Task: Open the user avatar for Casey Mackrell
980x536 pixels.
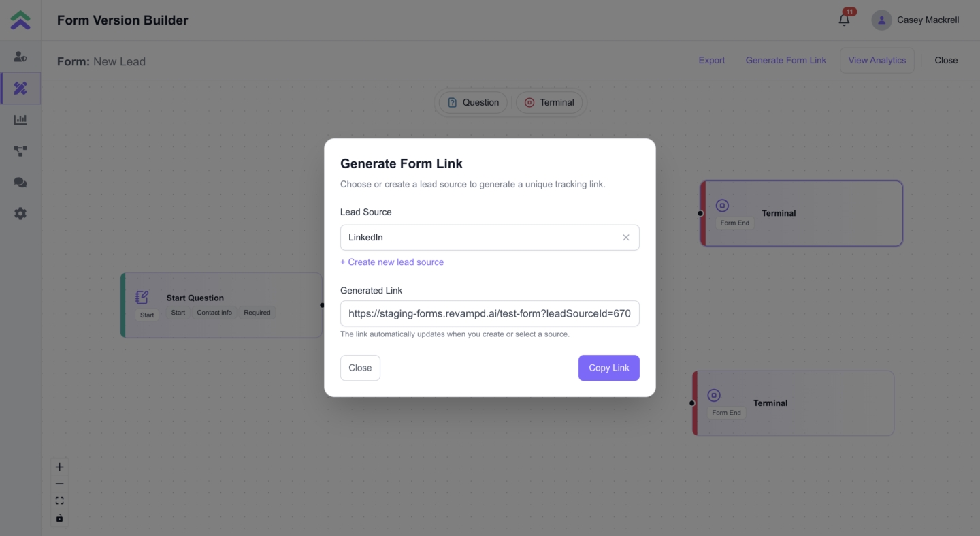Action: click(881, 20)
